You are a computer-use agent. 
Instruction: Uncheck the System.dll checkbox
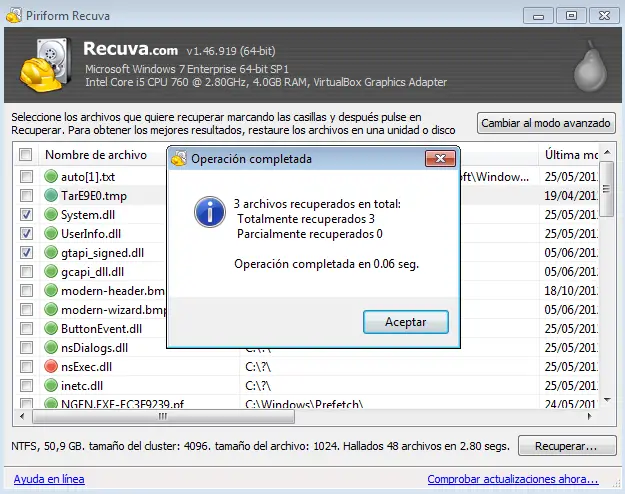coord(26,215)
